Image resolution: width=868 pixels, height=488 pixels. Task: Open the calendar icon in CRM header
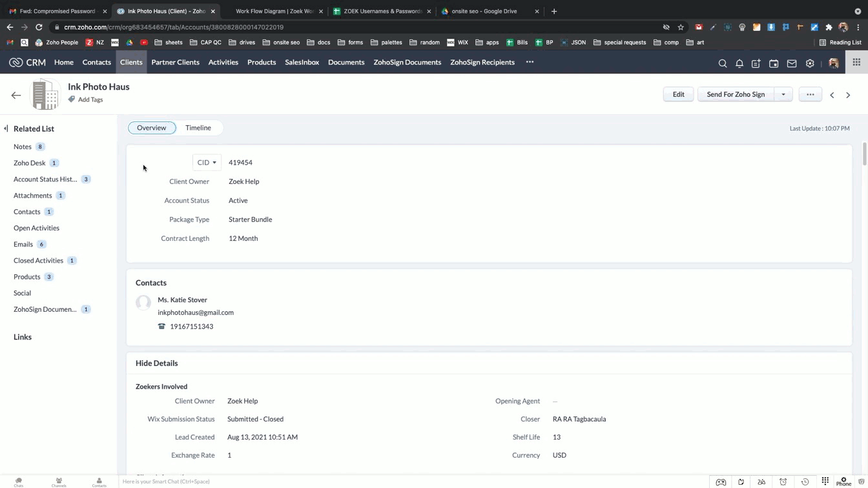(x=774, y=63)
